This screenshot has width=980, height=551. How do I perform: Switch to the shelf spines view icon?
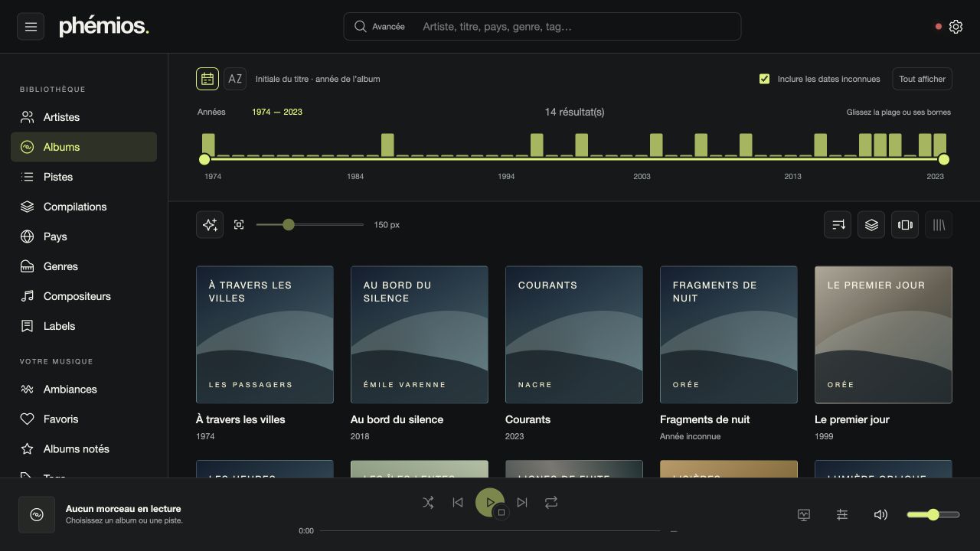(939, 225)
